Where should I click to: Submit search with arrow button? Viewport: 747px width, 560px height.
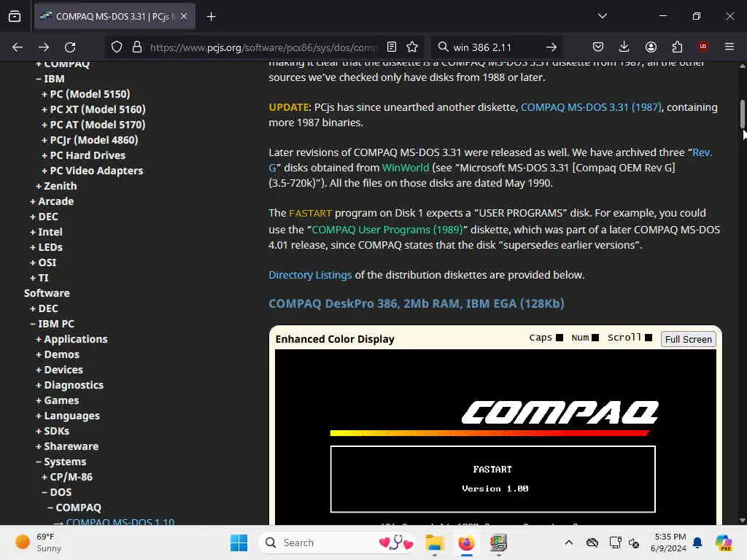(x=551, y=47)
